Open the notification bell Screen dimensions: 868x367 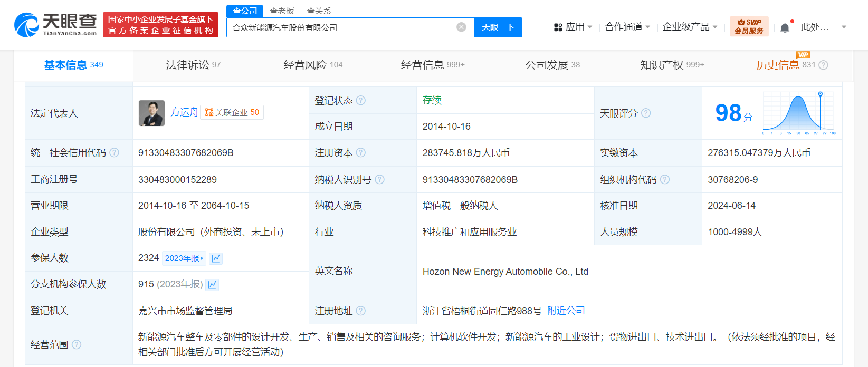tap(785, 27)
